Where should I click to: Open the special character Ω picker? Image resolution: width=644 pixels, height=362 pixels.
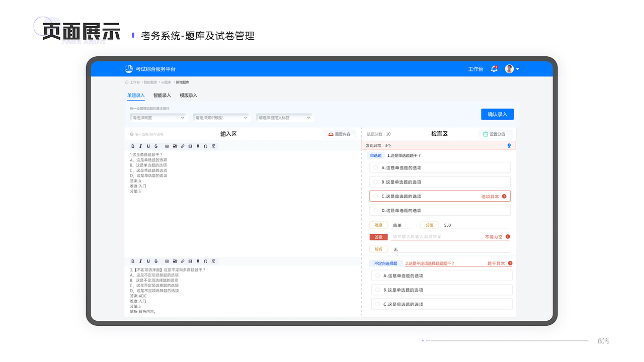[x=206, y=146]
